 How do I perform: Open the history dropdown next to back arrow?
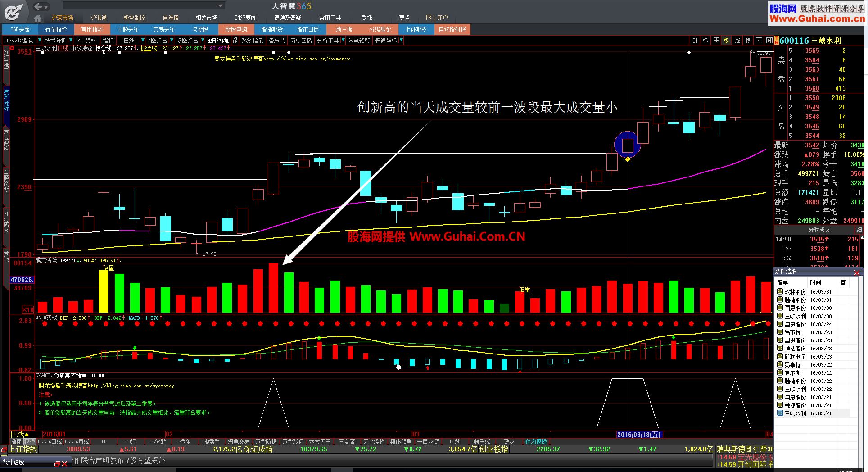point(46,7)
